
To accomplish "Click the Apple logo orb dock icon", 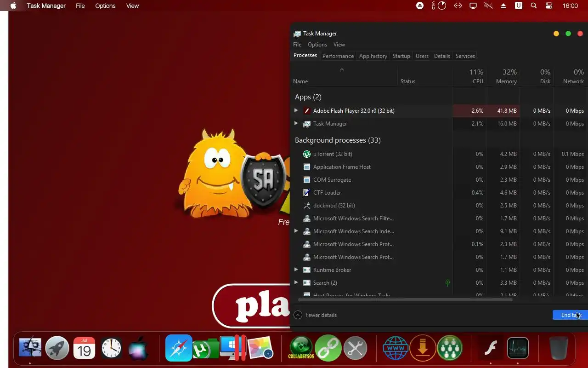I will point(138,348).
